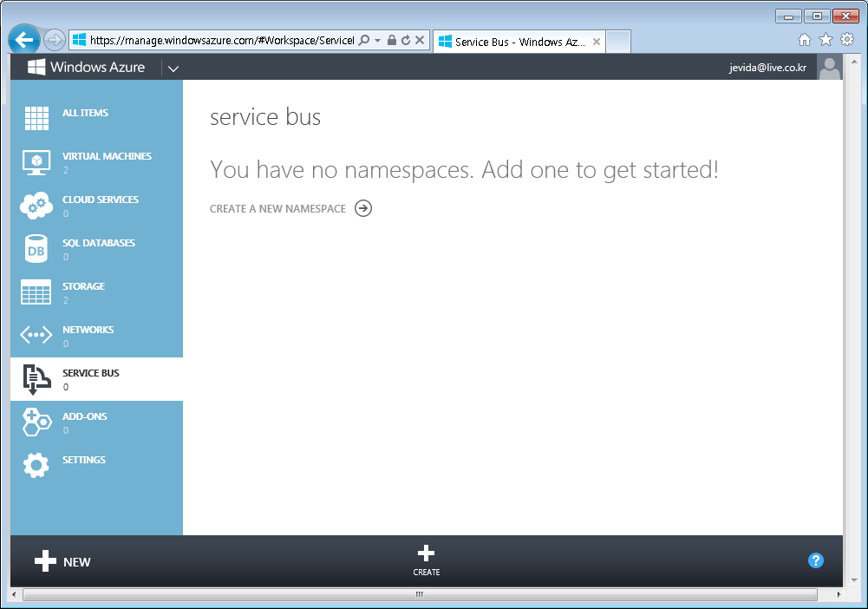Image resolution: width=868 pixels, height=609 pixels.
Task: Click the horizontal scrollbar right arrow
Action: 839,594
